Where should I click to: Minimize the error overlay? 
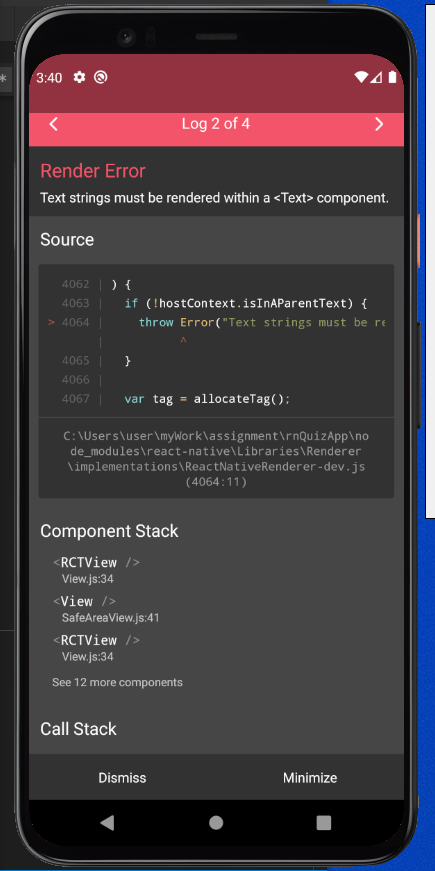[x=310, y=778]
